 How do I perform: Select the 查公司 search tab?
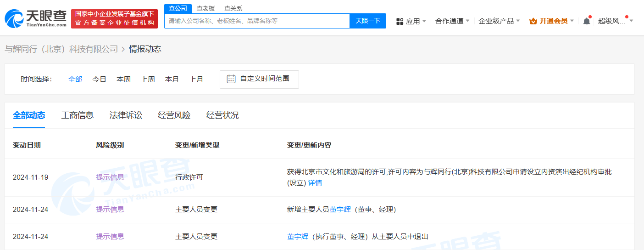coord(178,8)
